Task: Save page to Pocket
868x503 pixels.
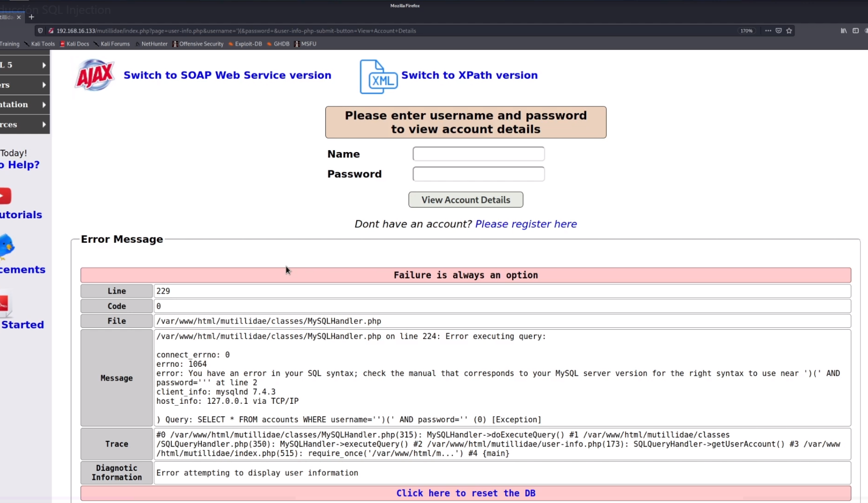Action: (778, 31)
